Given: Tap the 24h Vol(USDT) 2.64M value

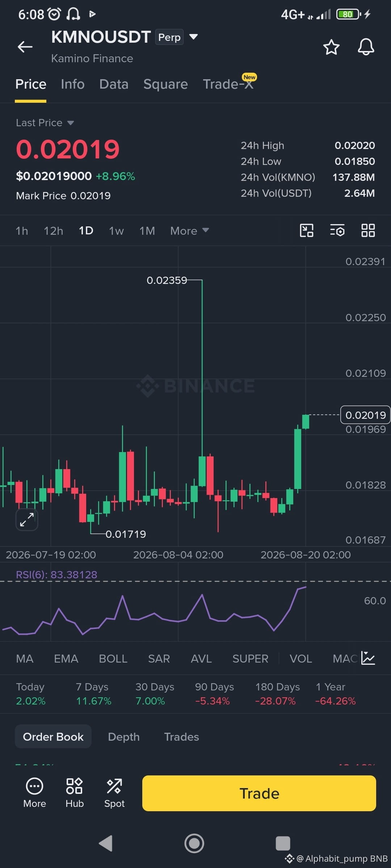Looking at the screenshot, I should (x=360, y=193).
